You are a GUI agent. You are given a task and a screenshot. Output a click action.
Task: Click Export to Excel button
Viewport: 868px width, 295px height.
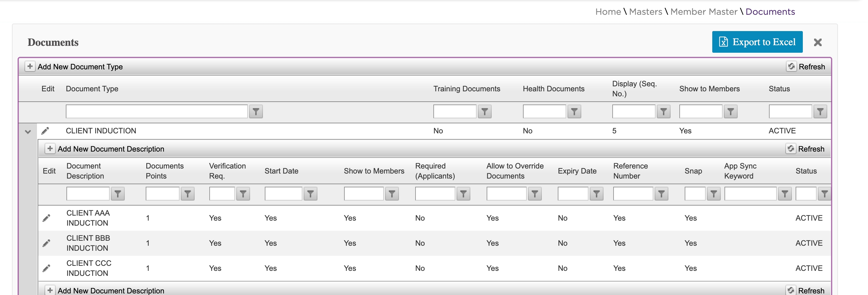pyautogui.click(x=757, y=42)
